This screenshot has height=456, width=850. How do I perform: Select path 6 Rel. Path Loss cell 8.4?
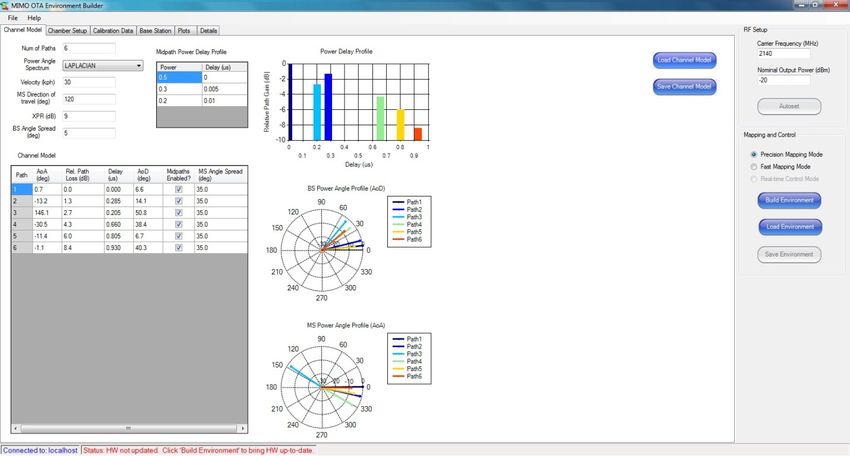pos(83,248)
